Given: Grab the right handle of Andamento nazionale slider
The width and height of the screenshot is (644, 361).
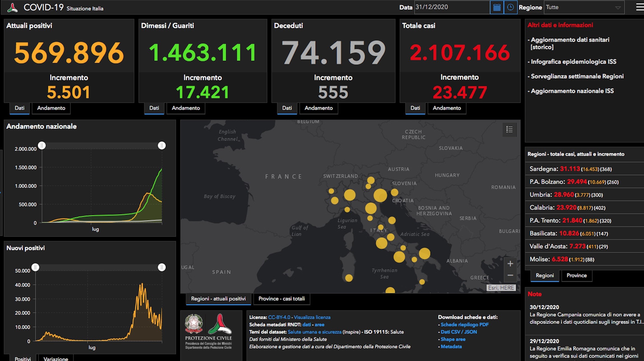Looking at the screenshot, I should [162, 145].
